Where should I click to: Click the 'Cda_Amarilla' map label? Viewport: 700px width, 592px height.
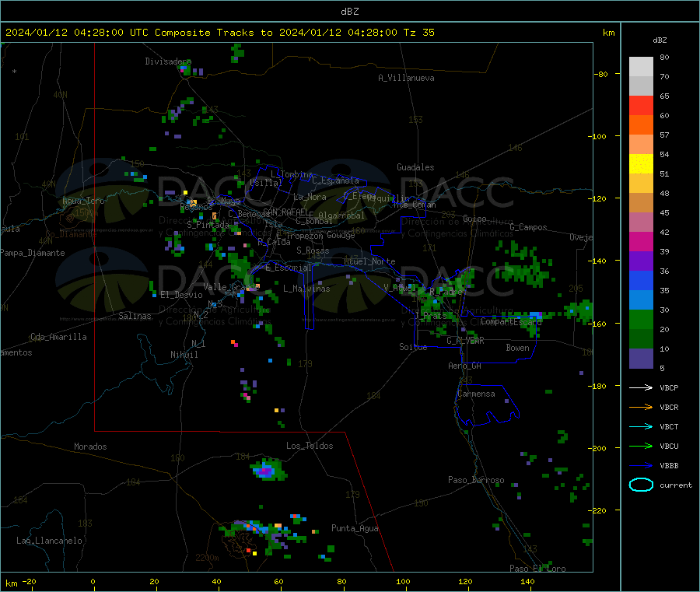[58, 337]
